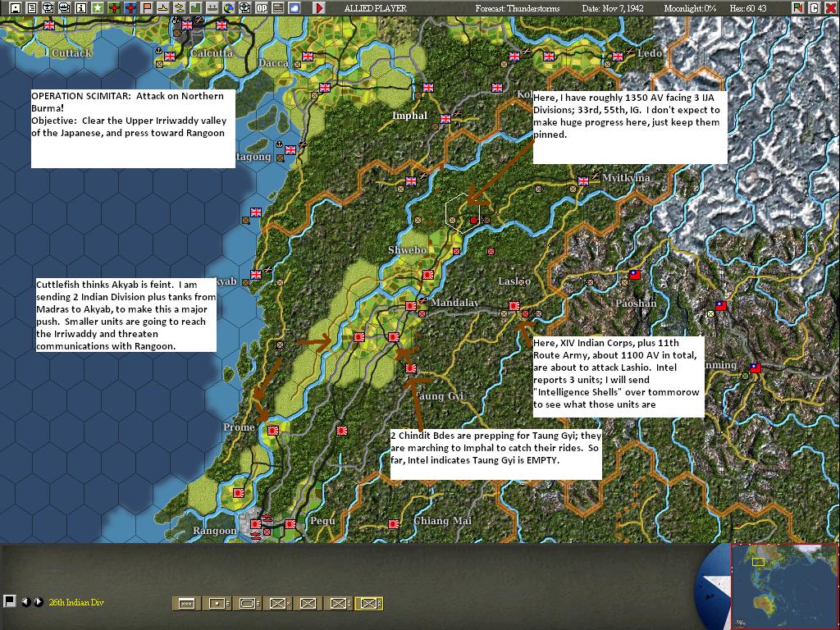
Task: Click the save game disk icon
Action: click(16, 7)
